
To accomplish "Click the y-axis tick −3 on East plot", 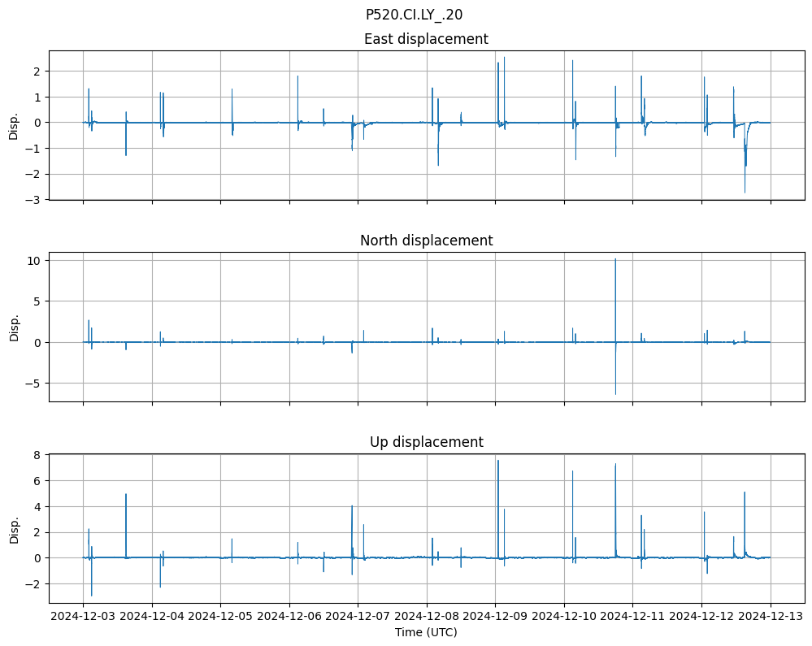I will pyautogui.click(x=36, y=199).
